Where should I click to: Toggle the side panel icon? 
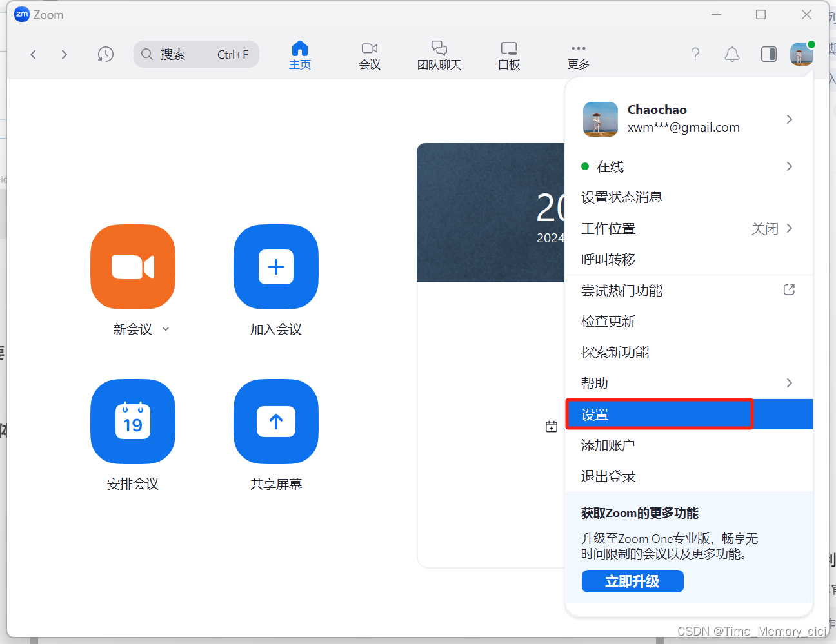[x=769, y=54]
